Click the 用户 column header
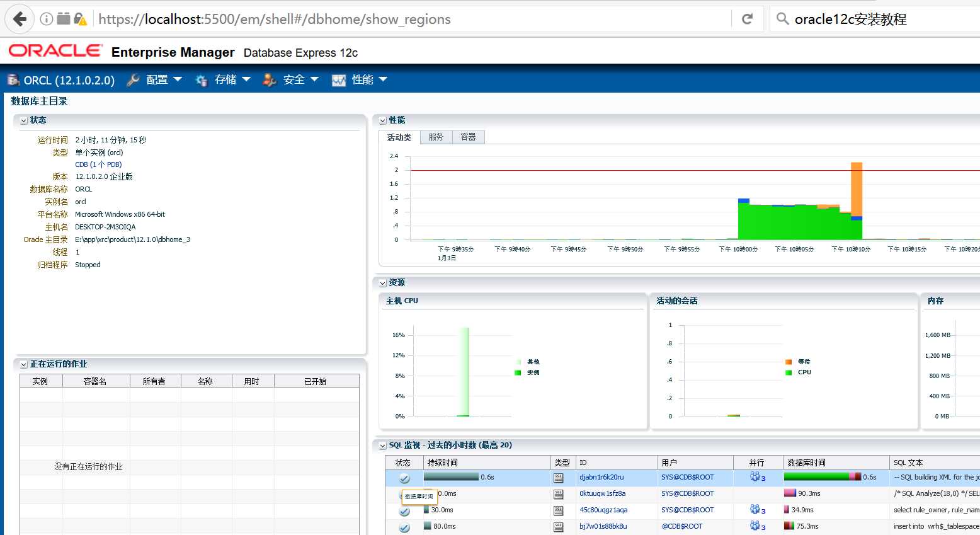 [695, 463]
